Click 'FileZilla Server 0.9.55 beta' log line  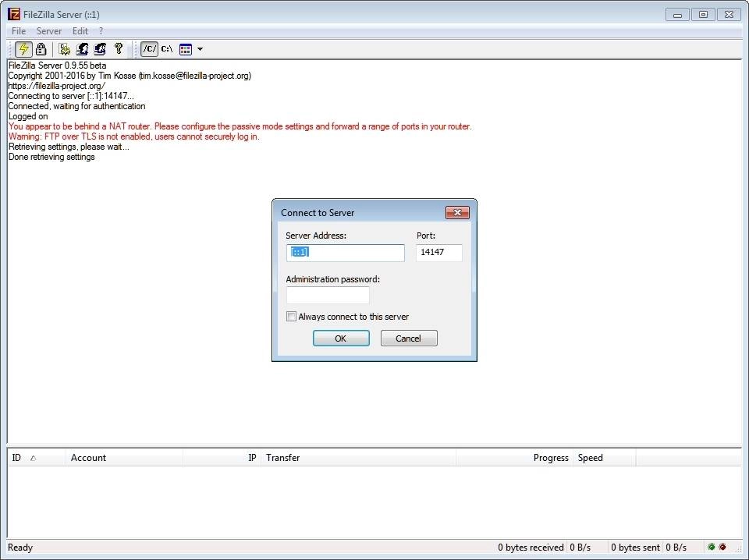pyautogui.click(x=57, y=66)
